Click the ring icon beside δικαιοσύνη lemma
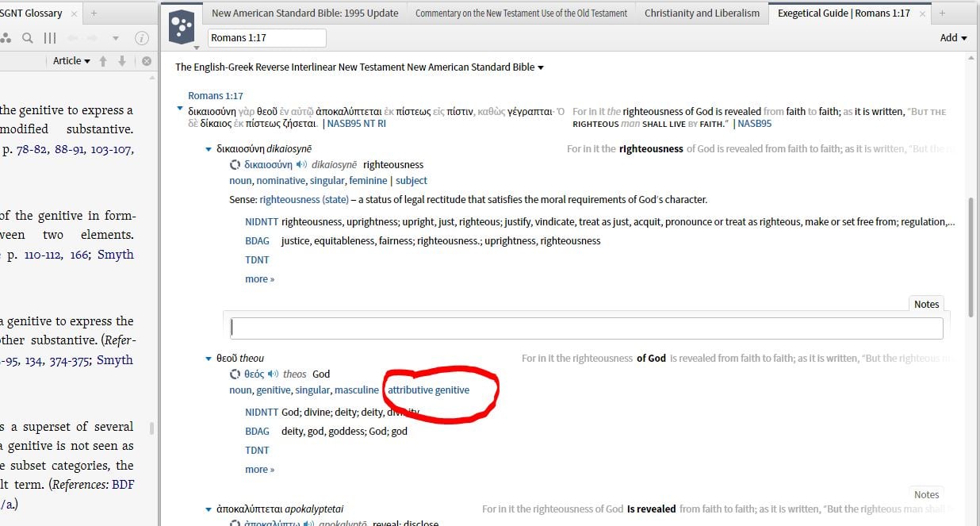This screenshot has height=526, width=980. (235, 165)
